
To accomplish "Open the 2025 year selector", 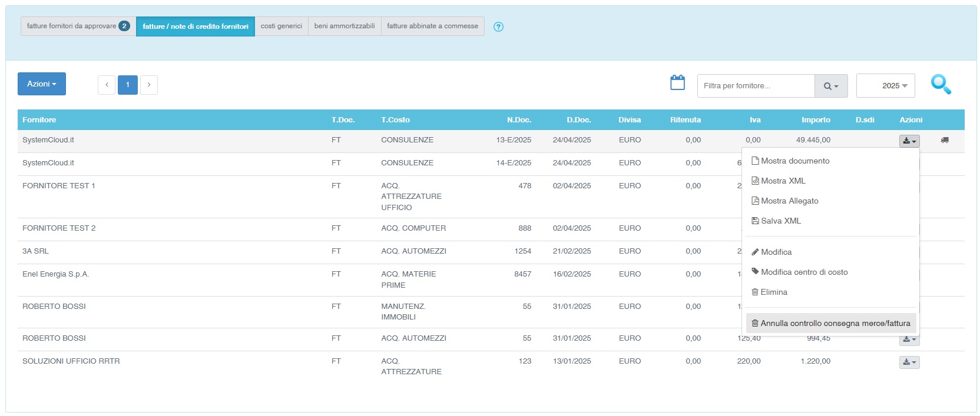I will (885, 86).
